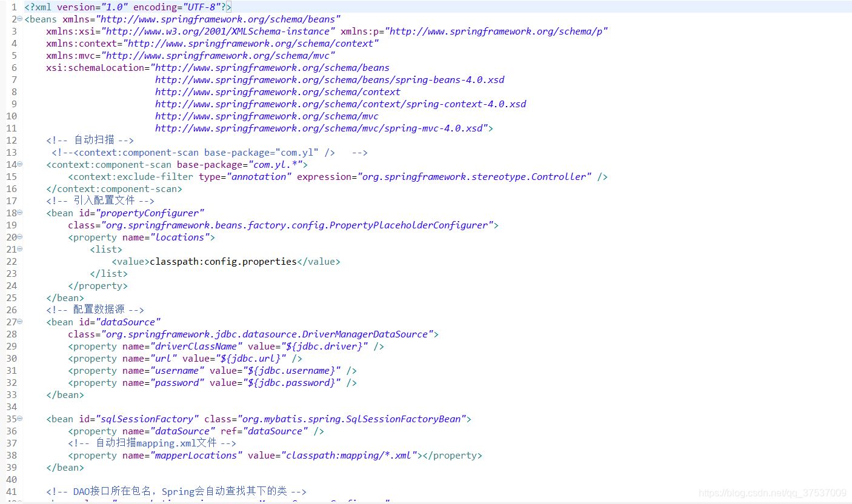The image size is (852, 504).
Task: Click the xmlns:p namespace URL value
Action: coord(496,31)
